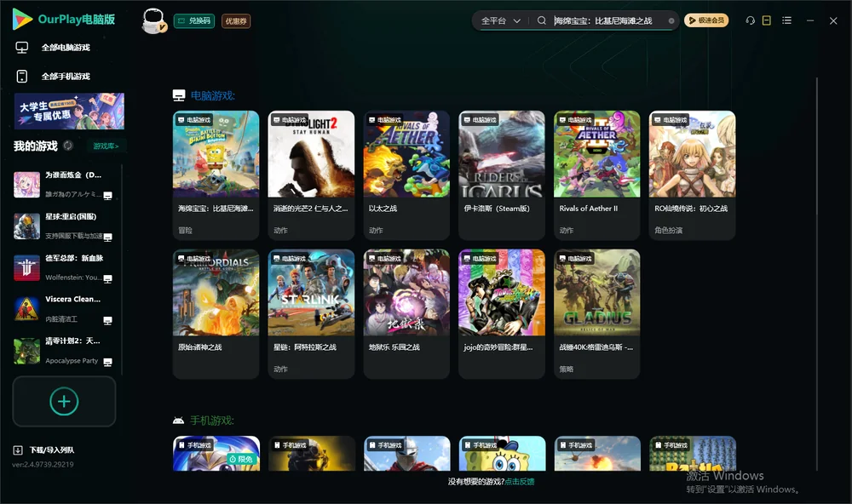Open the user avatar profile
Image resolution: width=852 pixels, height=504 pixels.
[153, 20]
